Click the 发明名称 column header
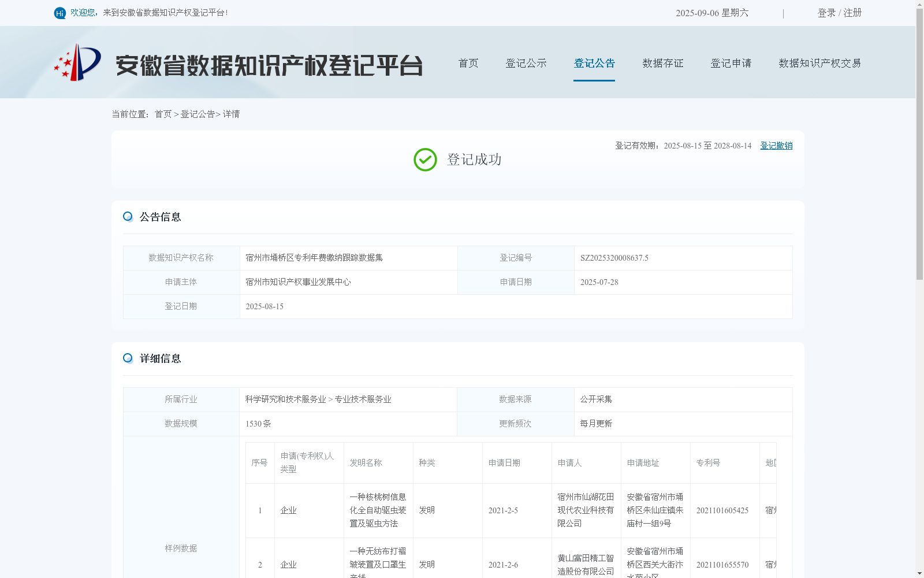The image size is (924, 578). tap(366, 463)
